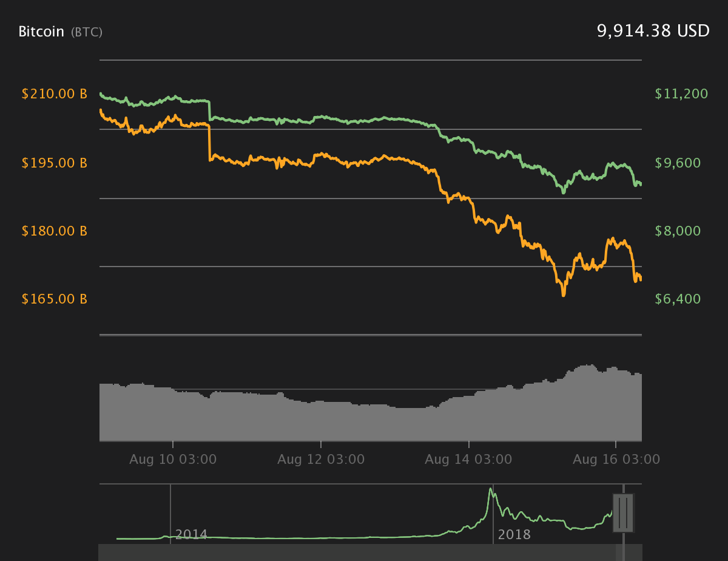Click the $6,400 price axis label

click(x=678, y=299)
